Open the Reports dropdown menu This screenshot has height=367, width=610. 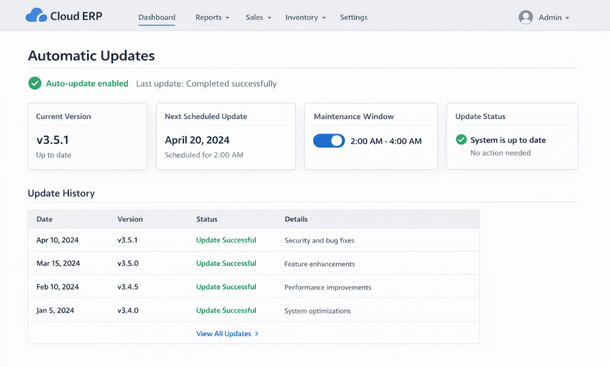(x=212, y=18)
